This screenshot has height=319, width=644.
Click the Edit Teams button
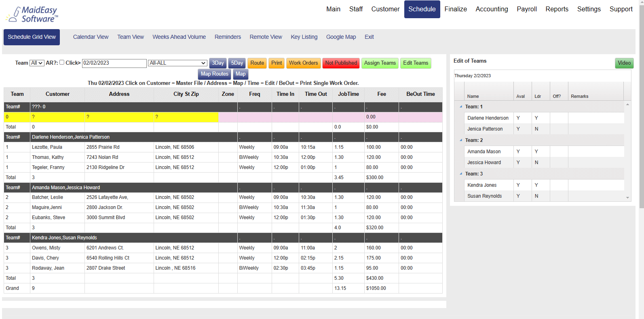point(416,63)
